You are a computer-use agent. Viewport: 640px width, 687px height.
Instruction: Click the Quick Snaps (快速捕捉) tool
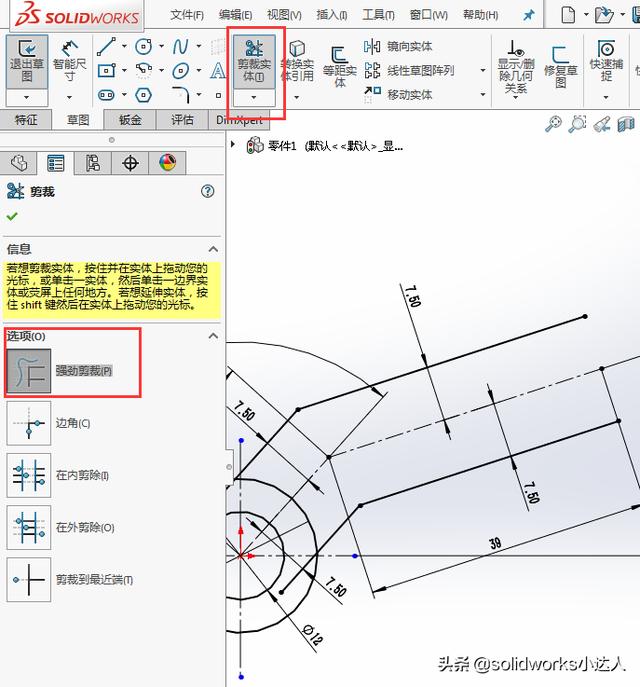point(606,60)
